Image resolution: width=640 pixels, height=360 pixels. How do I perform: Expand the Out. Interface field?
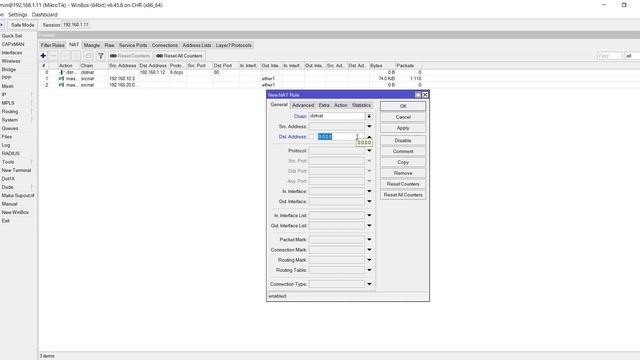coord(369,202)
